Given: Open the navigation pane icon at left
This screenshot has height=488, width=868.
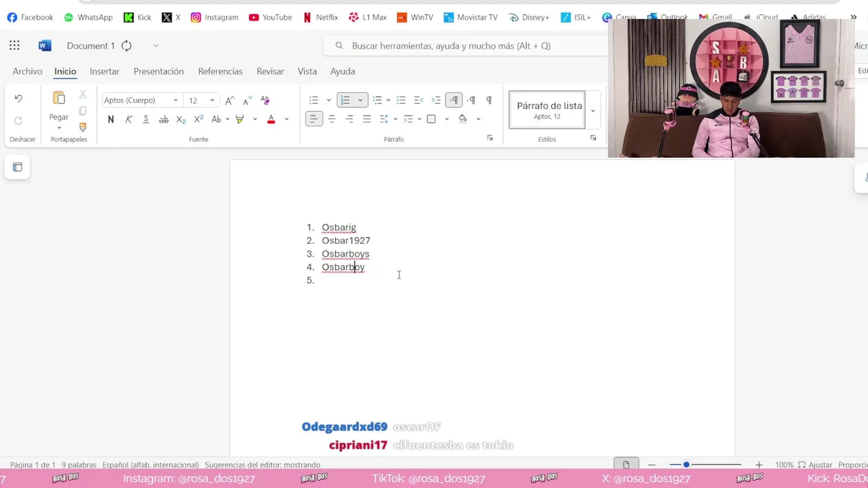Looking at the screenshot, I should pyautogui.click(x=18, y=167).
